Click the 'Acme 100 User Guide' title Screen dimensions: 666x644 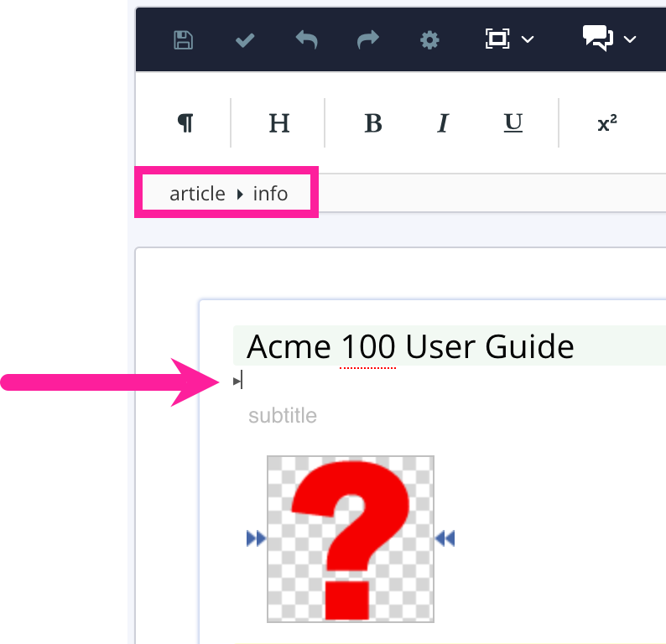410,346
